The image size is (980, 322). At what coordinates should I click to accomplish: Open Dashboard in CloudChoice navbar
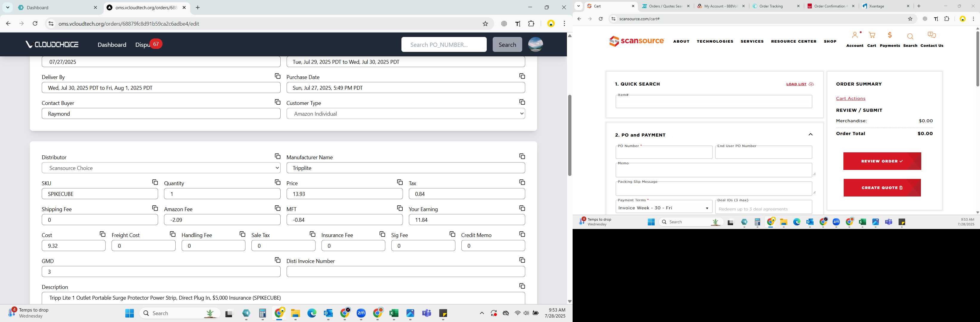pyautogui.click(x=112, y=45)
